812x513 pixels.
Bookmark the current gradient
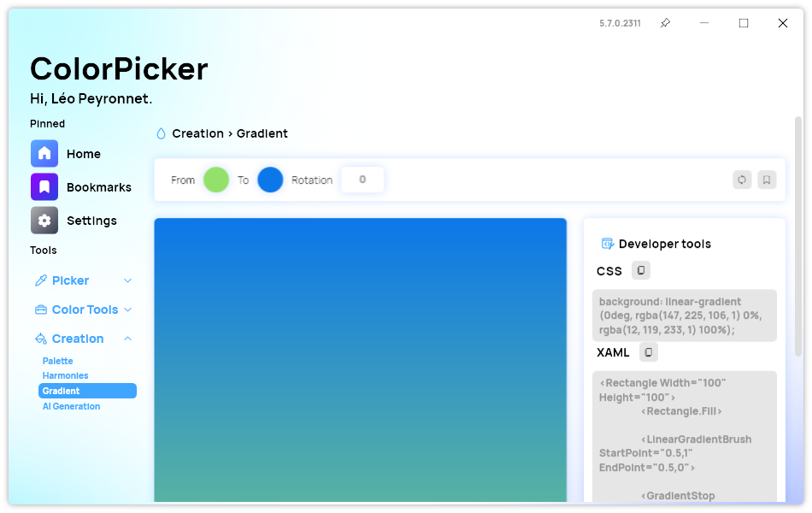coord(767,180)
